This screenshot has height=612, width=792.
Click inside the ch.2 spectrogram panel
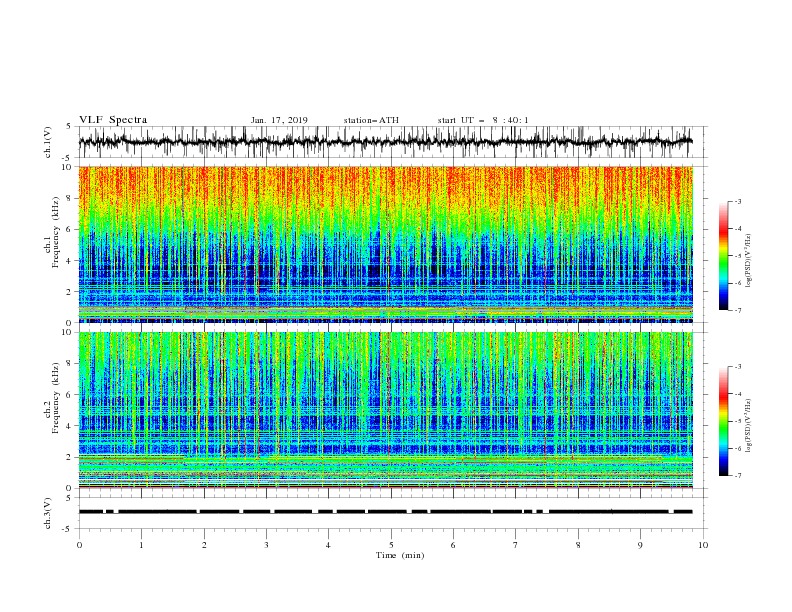(x=386, y=410)
